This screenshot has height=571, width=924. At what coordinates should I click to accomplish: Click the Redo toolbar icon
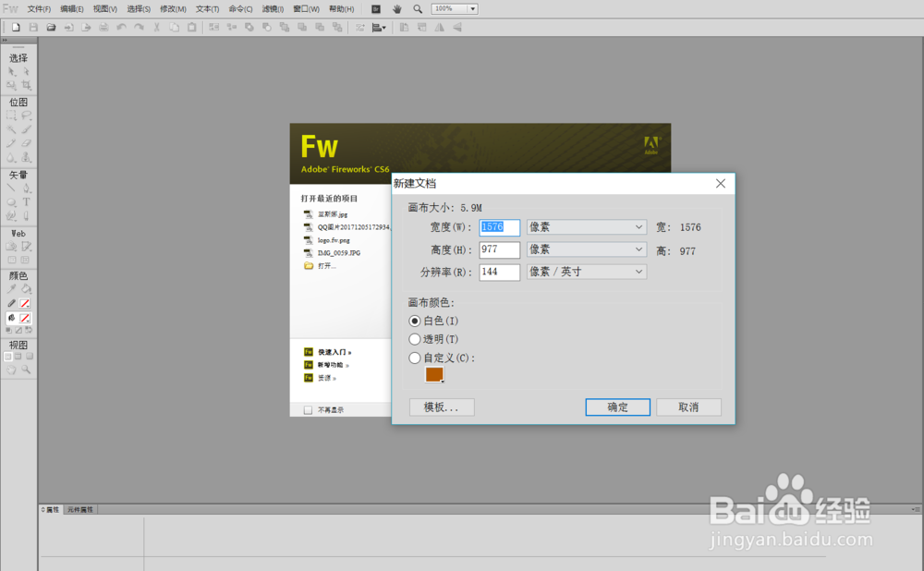pos(140,27)
